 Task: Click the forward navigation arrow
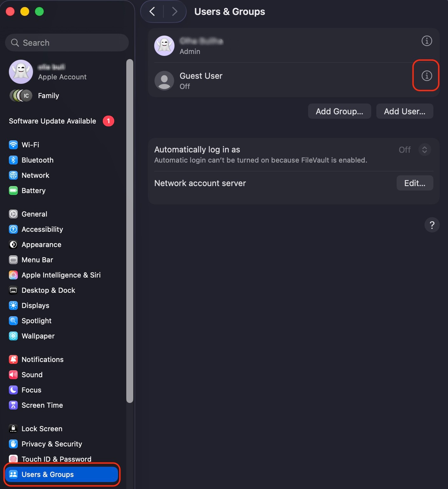coord(175,11)
